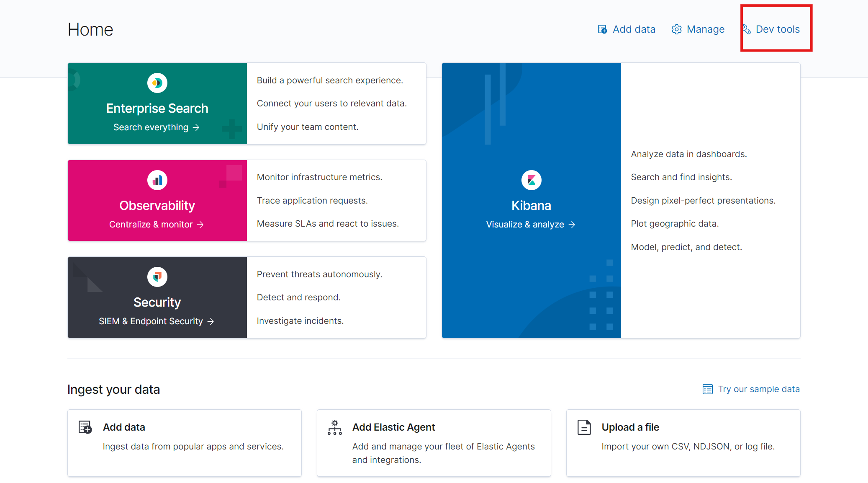Click the Security shield logo icon
Screen dimensions: 868x483
[157, 277]
